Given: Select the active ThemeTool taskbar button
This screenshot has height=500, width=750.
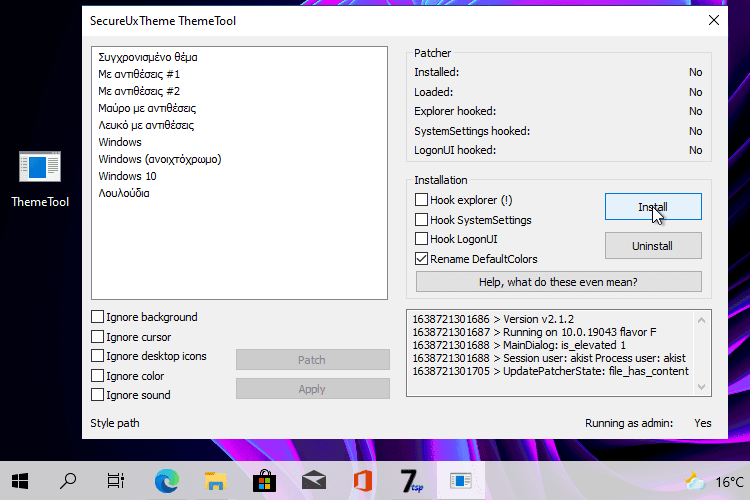Looking at the screenshot, I should pyautogui.click(x=461, y=480).
